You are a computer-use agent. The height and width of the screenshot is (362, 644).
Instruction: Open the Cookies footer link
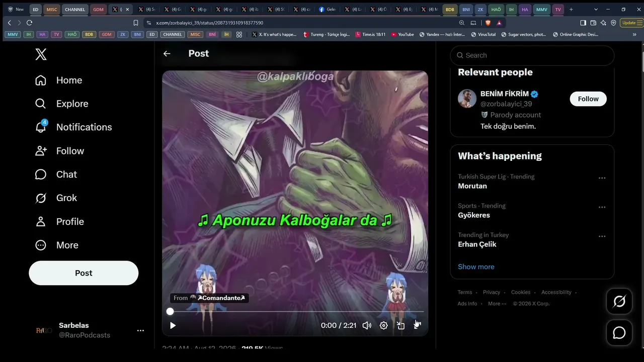(521, 293)
